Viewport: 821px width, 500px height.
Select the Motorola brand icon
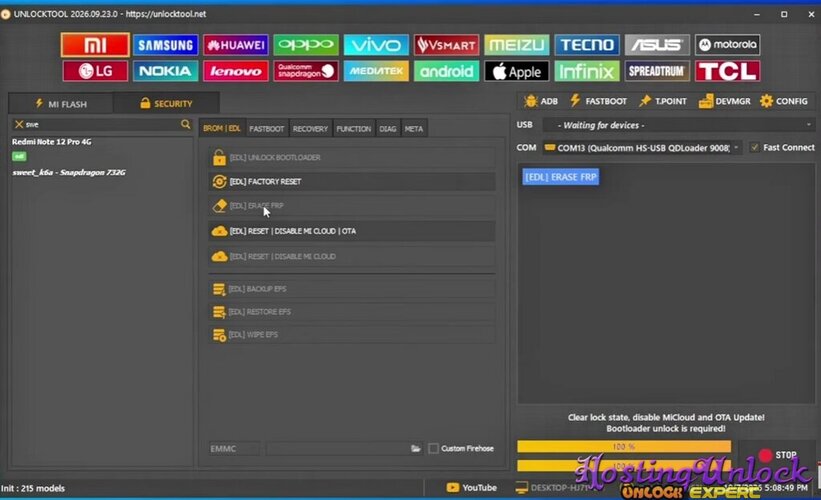tap(727, 45)
